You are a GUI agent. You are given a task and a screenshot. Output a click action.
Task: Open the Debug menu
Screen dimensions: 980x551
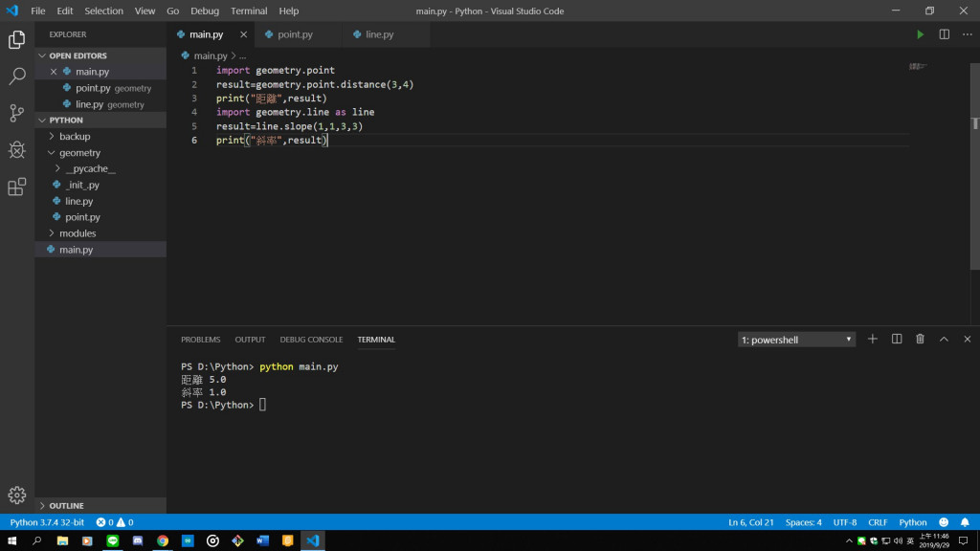coord(205,11)
